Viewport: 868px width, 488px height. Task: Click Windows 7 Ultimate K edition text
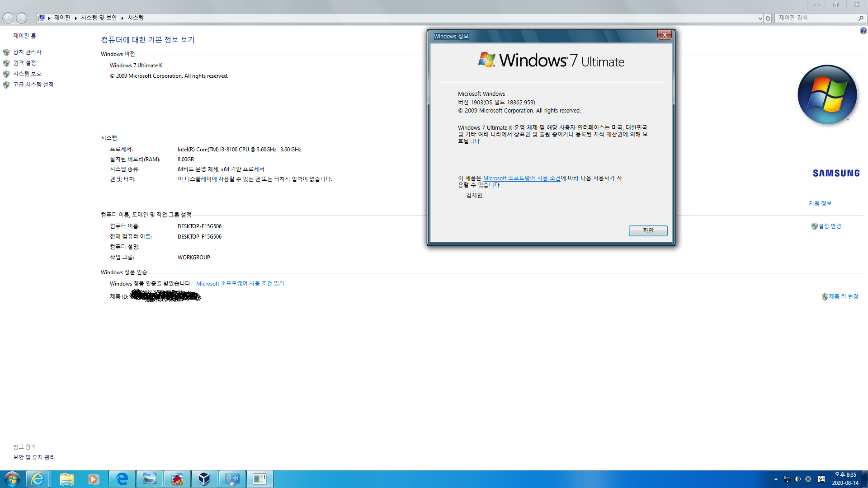[136, 66]
